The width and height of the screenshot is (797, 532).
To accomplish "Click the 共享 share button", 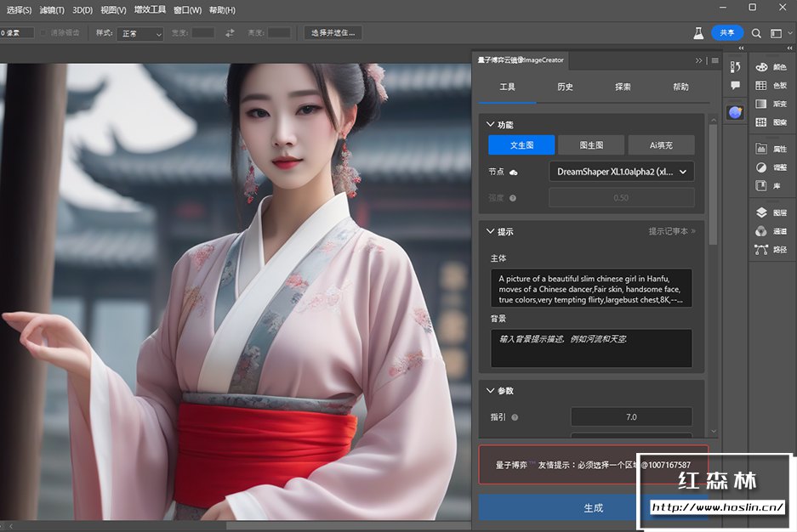I will point(727,33).
